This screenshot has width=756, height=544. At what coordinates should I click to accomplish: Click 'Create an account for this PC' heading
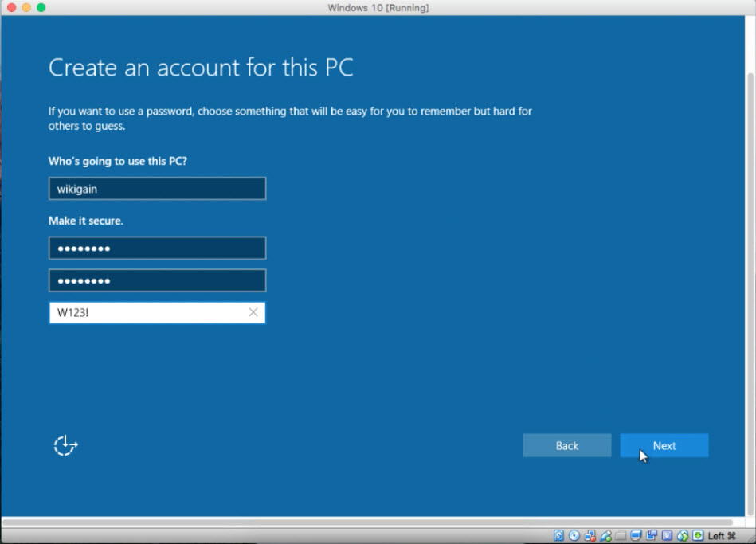tap(201, 68)
